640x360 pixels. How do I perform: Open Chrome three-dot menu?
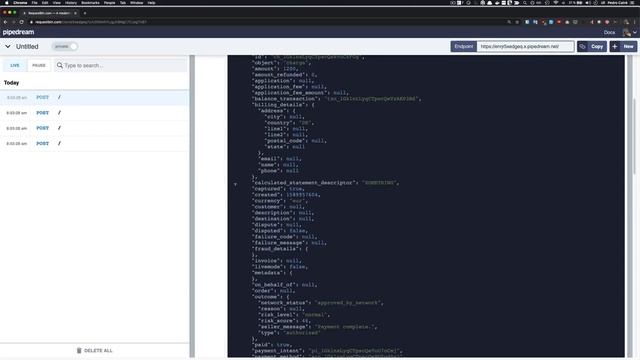(x=635, y=22)
